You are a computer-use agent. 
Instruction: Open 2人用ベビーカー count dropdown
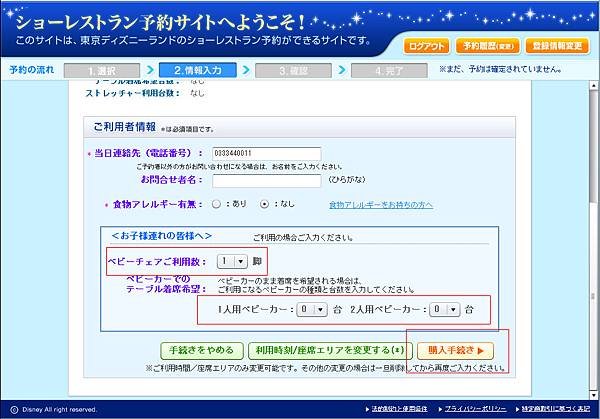point(444,309)
